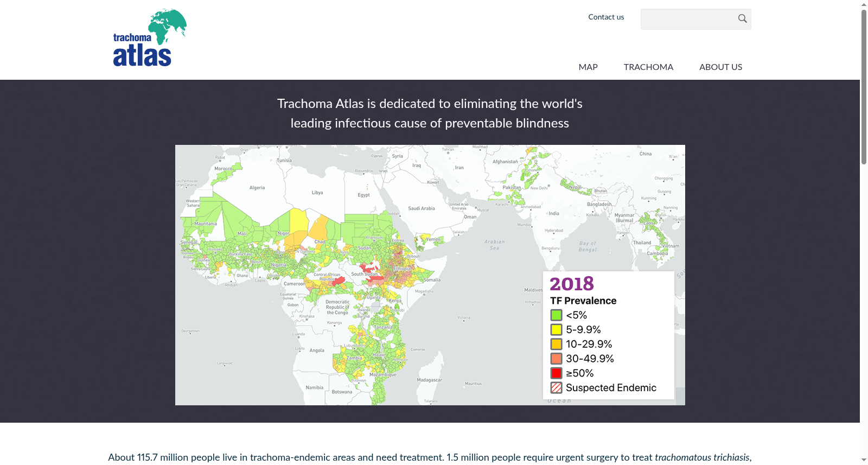Click the 2018 year label in the legend
The image size is (868, 465).
pos(572,284)
